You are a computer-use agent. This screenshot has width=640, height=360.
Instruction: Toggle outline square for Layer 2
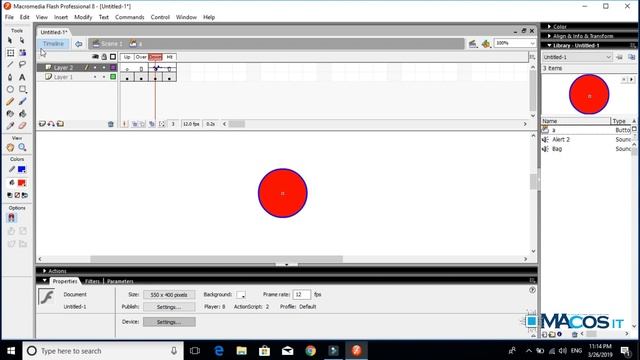click(x=113, y=67)
